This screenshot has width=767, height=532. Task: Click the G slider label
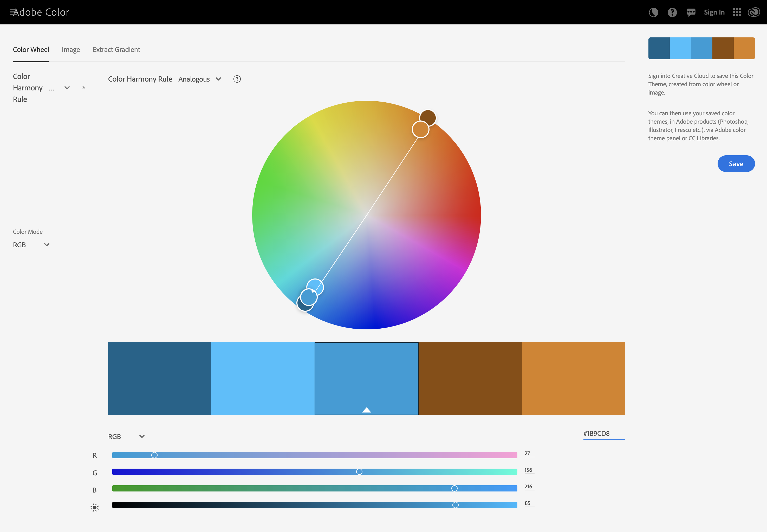[x=95, y=473]
